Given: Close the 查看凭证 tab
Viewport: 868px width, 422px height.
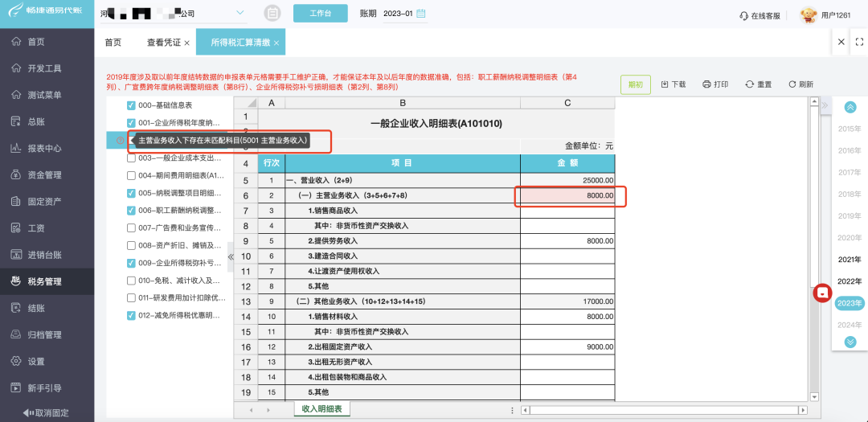Looking at the screenshot, I should click(x=186, y=43).
